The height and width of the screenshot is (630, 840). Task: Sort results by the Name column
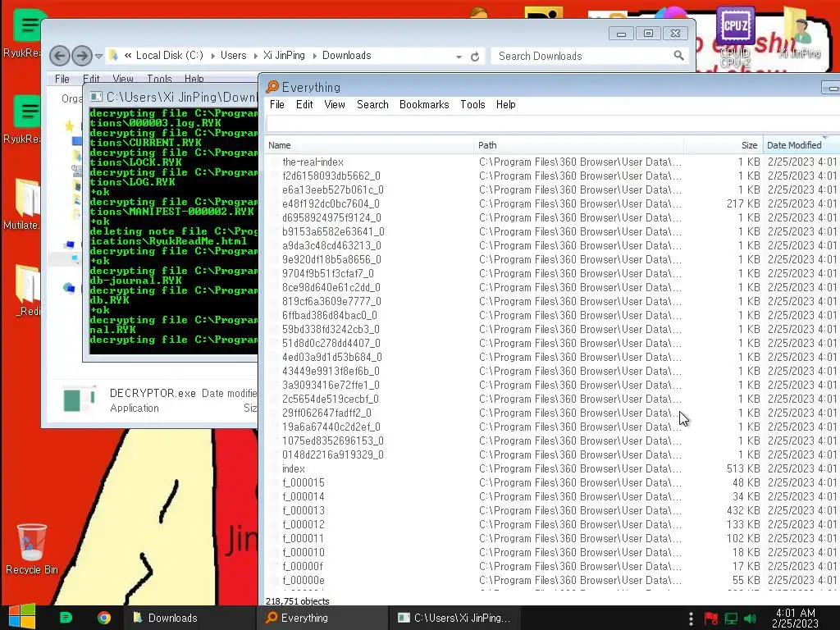click(368, 145)
